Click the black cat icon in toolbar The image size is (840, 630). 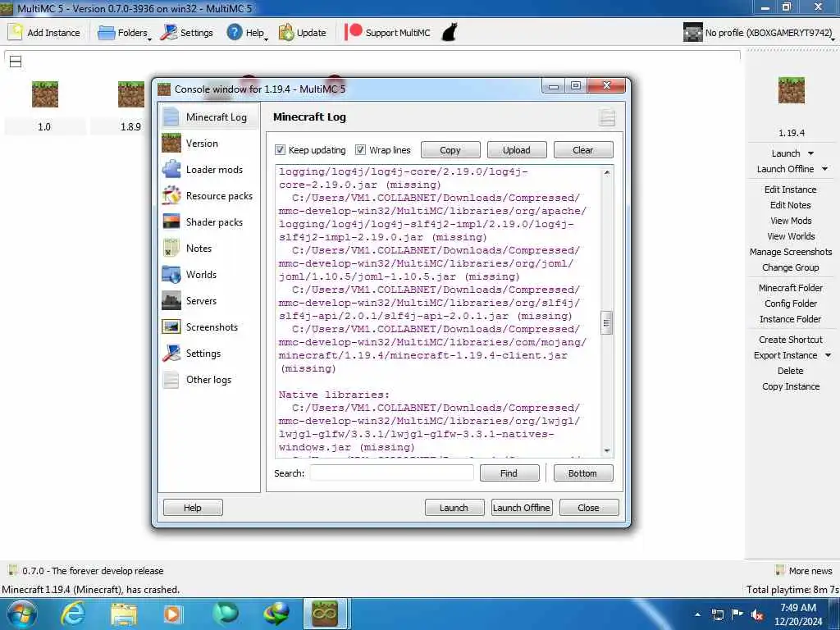(449, 32)
